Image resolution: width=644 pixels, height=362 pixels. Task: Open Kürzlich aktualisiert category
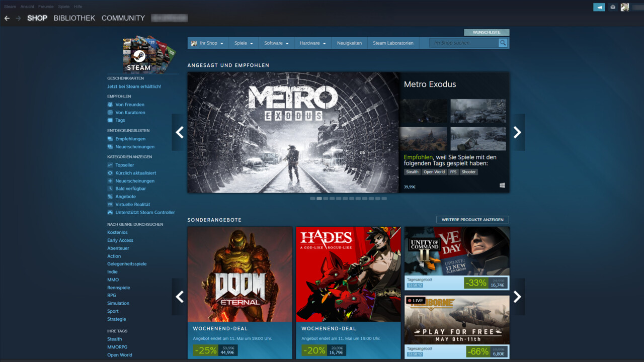136,173
